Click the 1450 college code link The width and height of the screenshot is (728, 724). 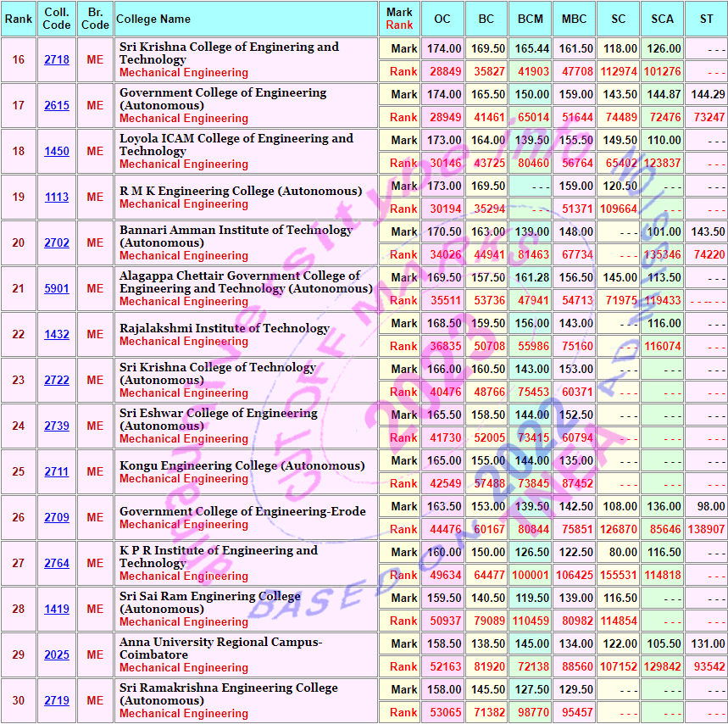pyautogui.click(x=57, y=151)
